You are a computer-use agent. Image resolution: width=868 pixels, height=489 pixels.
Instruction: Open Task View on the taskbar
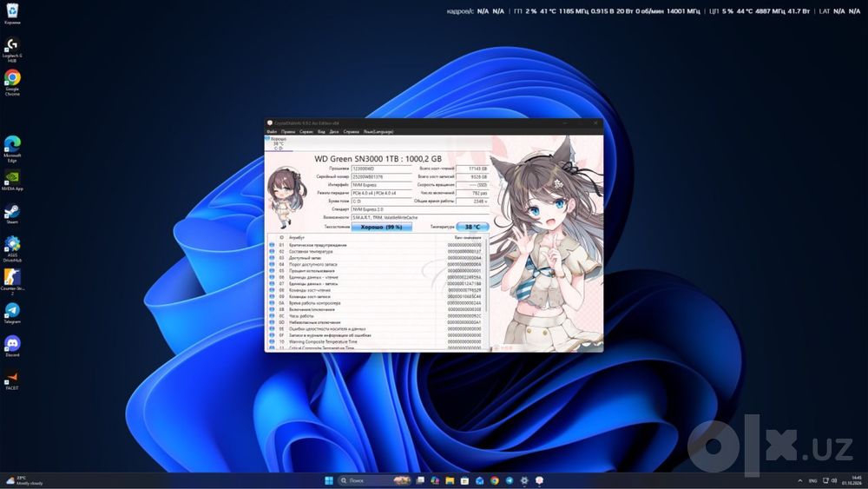pos(420,480)
